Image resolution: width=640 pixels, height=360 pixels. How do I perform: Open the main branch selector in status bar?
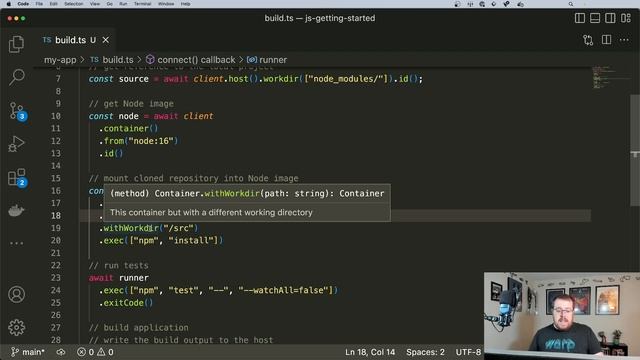pyautogui.click(x=27, y=352)
